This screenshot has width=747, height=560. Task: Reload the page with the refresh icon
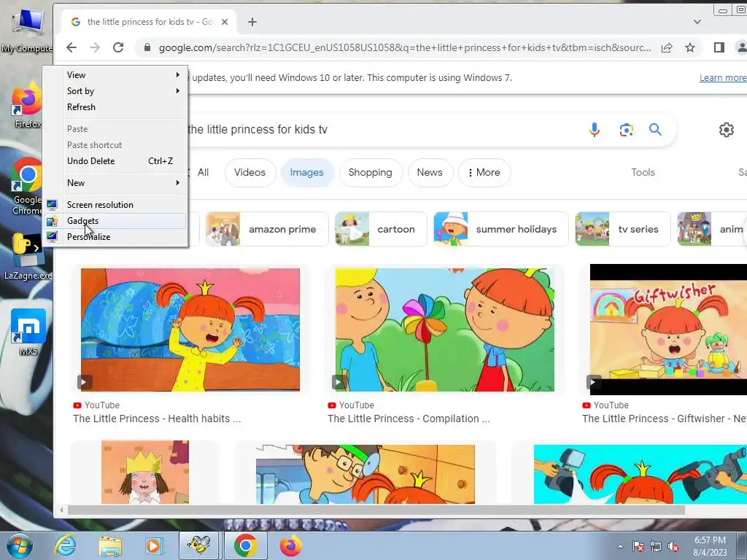click(x=118, y=47)
